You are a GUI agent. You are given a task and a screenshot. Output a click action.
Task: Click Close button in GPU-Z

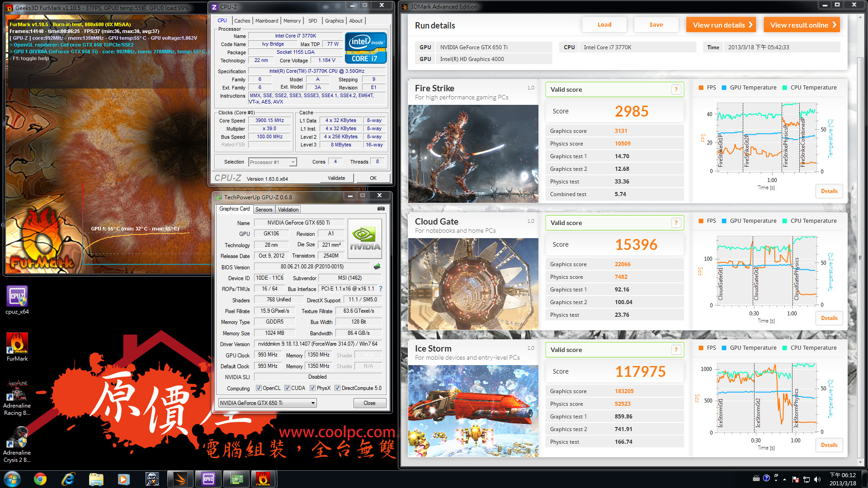369,403
